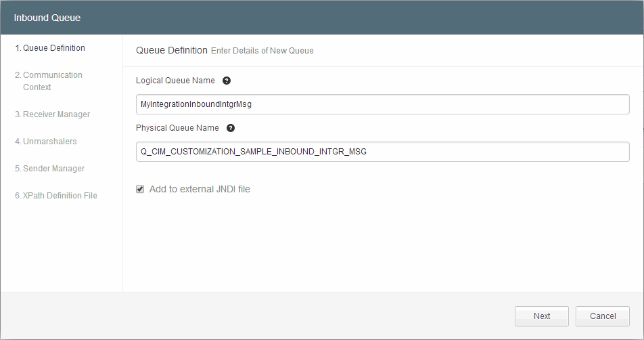
Task: Open help icon beside Physical Queue Name
Action: click(231, 128)
